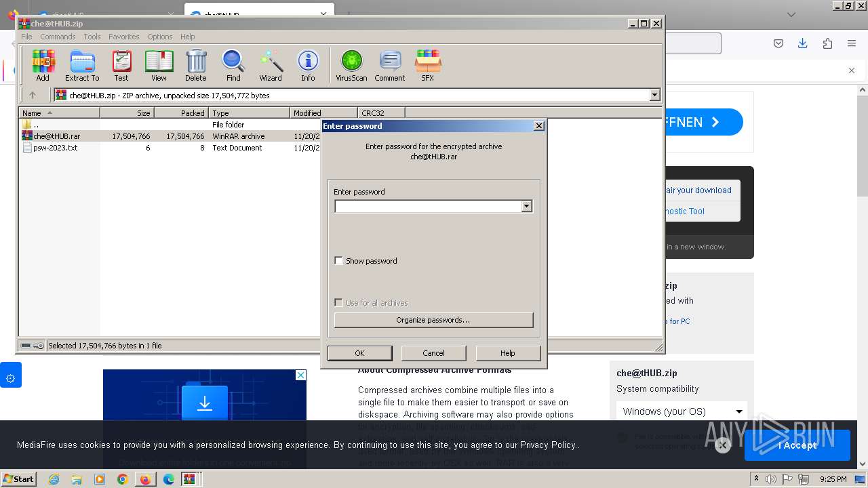
Task: Click the Delete trash icon
Action: coord(196,66)
